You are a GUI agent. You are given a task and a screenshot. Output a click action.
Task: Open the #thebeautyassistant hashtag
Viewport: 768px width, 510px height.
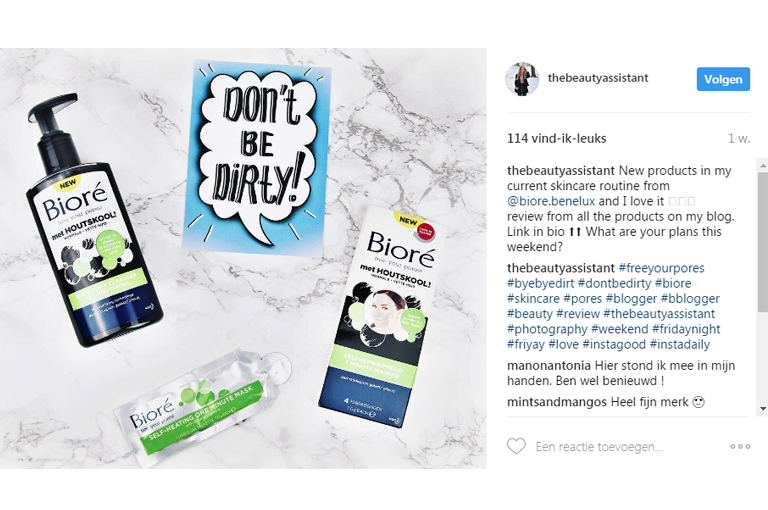tap(659, 314)
